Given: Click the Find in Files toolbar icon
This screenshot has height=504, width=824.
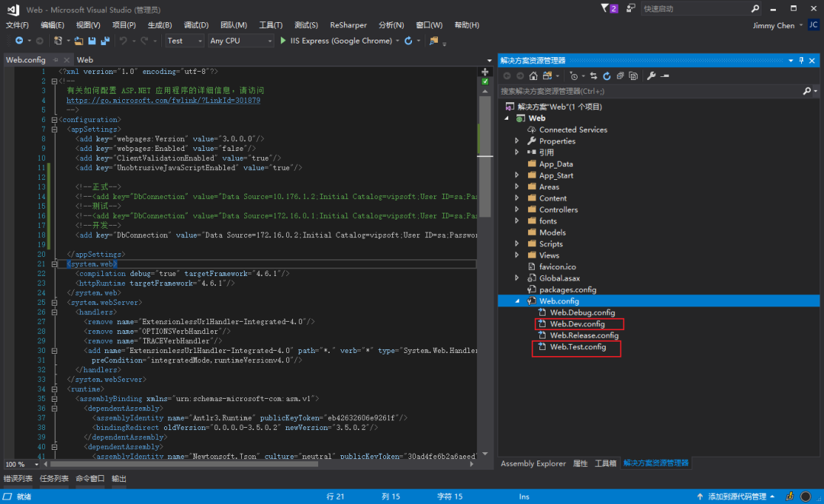Looking at the screenshot, I should point(433,40).
